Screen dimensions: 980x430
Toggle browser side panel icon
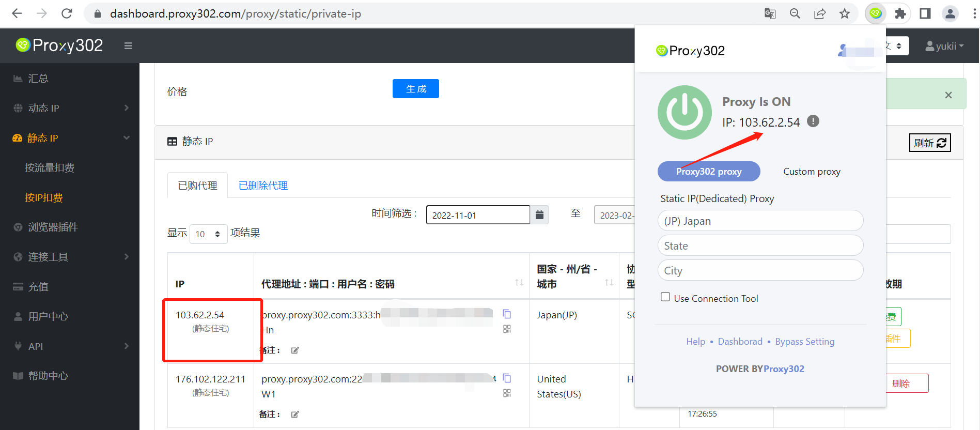tap(925, 13)
